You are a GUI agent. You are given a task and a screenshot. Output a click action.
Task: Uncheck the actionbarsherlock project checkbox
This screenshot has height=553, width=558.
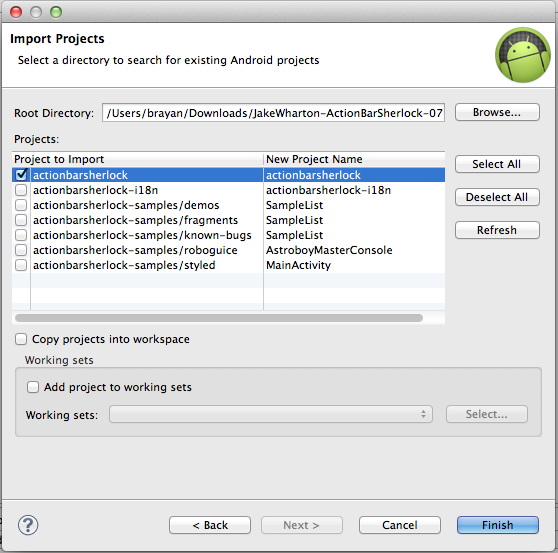pos(21,174)
